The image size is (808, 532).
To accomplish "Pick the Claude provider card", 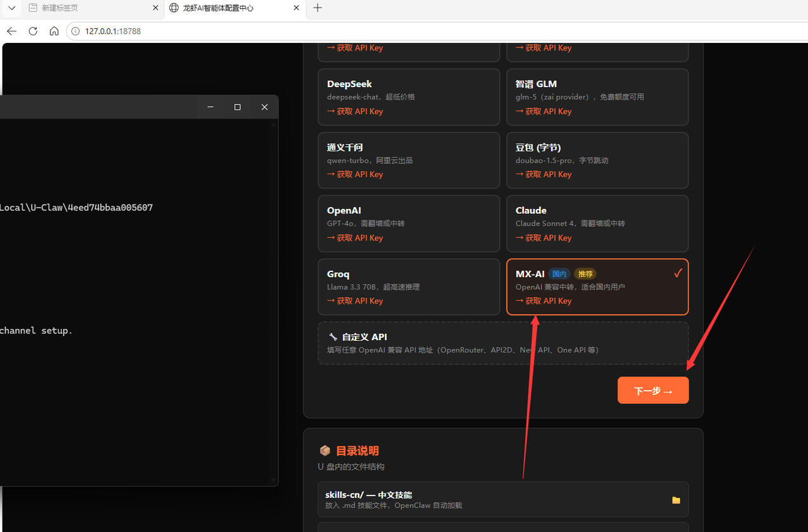I will coord(597,223).
